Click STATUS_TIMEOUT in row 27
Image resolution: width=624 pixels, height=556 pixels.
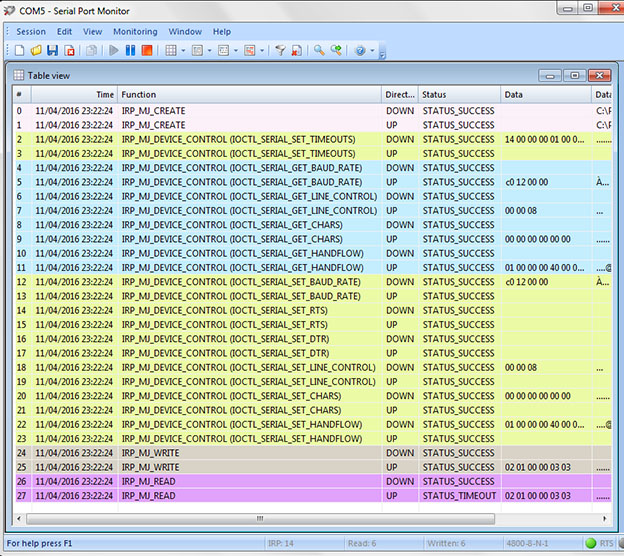point(459,496)
